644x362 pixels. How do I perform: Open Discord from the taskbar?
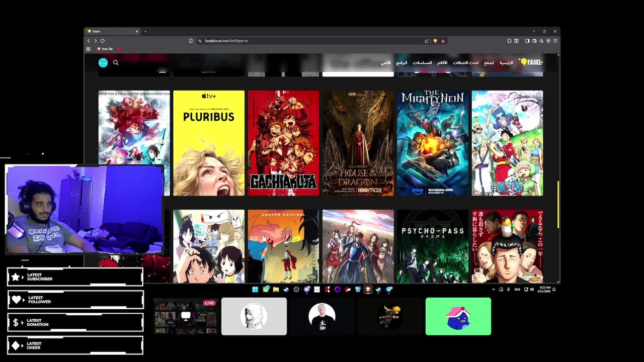(307, 289)
